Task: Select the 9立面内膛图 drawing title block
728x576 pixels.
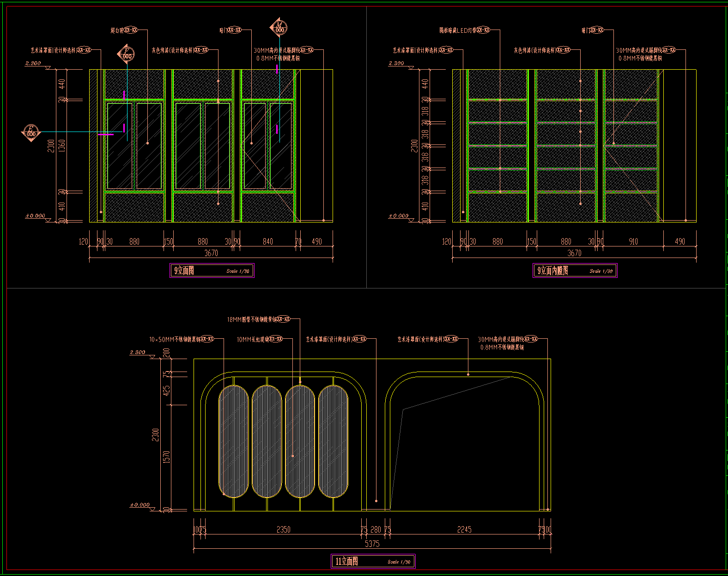Action: pyautogui.click(x=575, y=270)
